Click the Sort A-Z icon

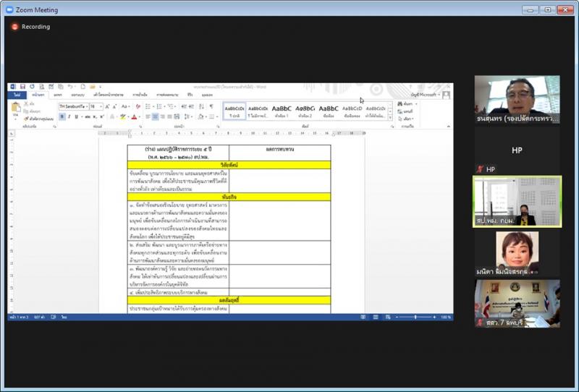coord(202,106)
